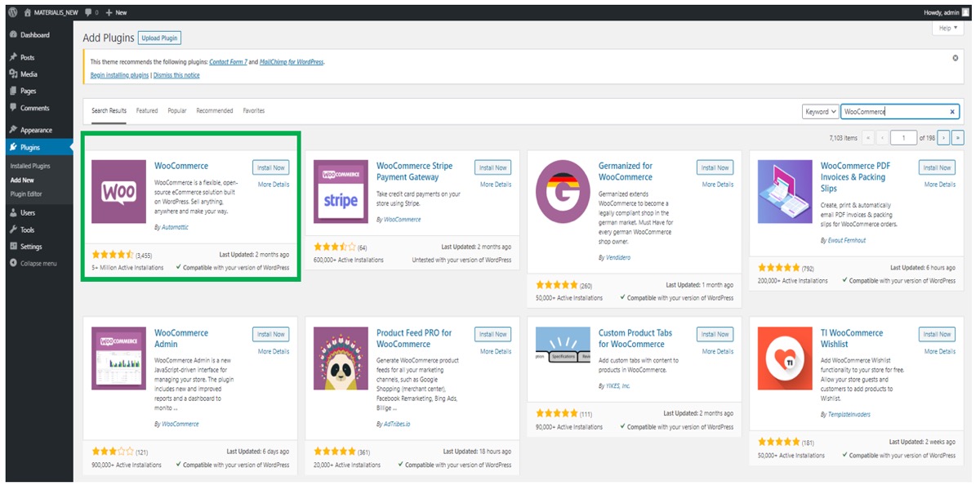Viewport: 980px width, 490px height.
Task: Click the Stripe Payment Gateway plugin icon
Action: [341, 192]
